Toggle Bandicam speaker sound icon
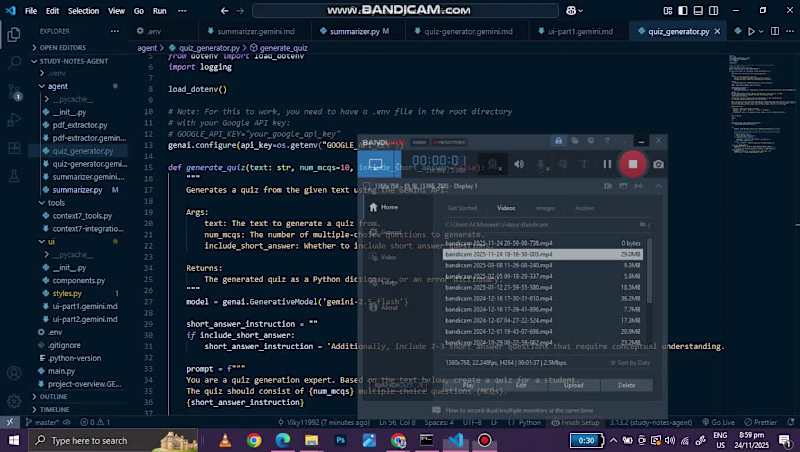This screenshot has height=452, width=800. click(519, 164)
